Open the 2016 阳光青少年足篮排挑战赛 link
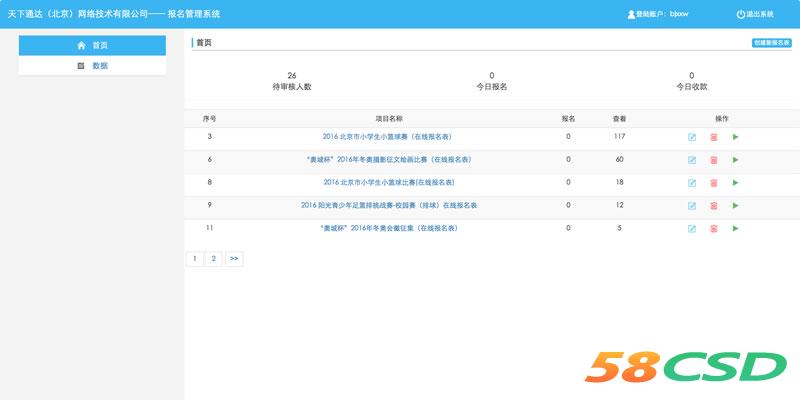This screenshot has height=400, width=800. 389,206
